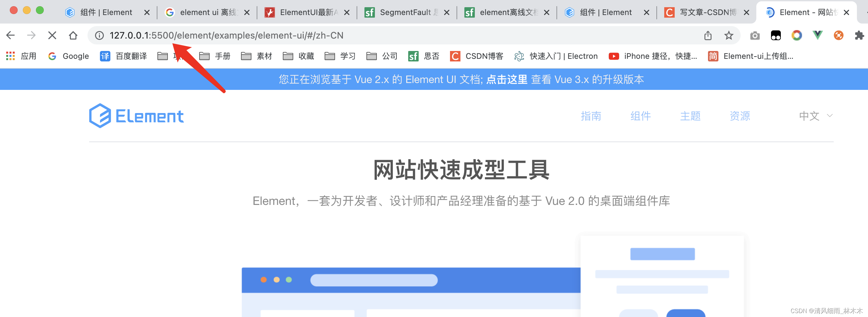Click the colorful ring extension icon
The height and width of the screenshot is (317, 868).
(796, 35)
